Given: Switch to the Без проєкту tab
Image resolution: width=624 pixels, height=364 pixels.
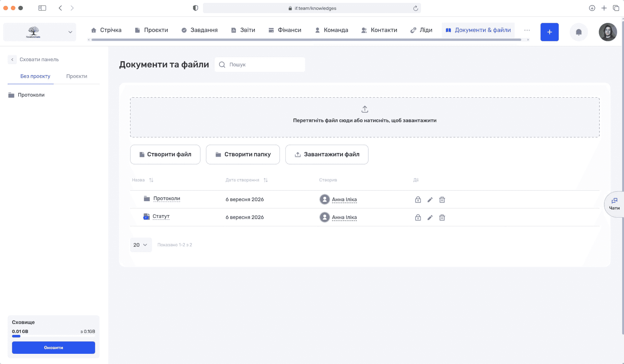Looking at the screenshot, I should (x=35, y=76).
